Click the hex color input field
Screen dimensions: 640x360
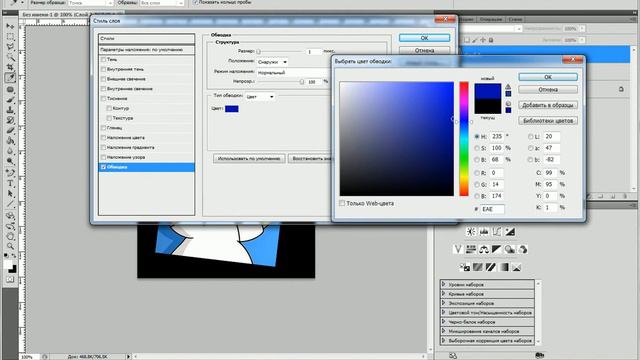click(492, 209)
